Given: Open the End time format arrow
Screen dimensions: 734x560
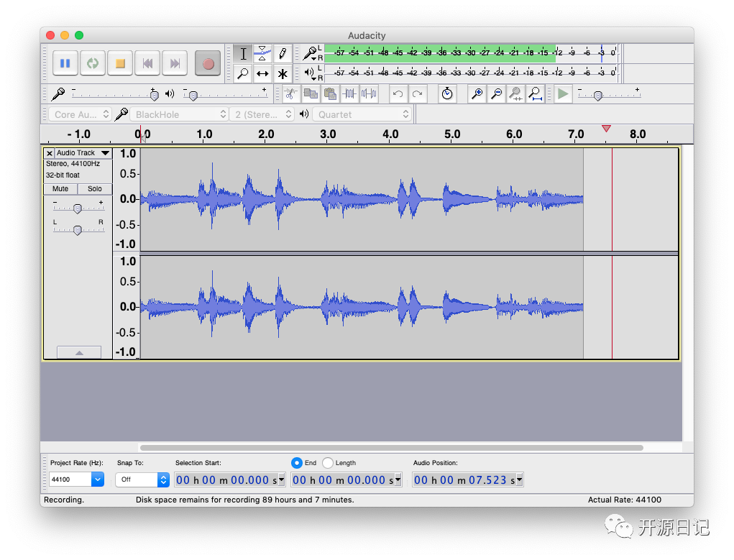Looking at the screenshot, I should (398, 480).
